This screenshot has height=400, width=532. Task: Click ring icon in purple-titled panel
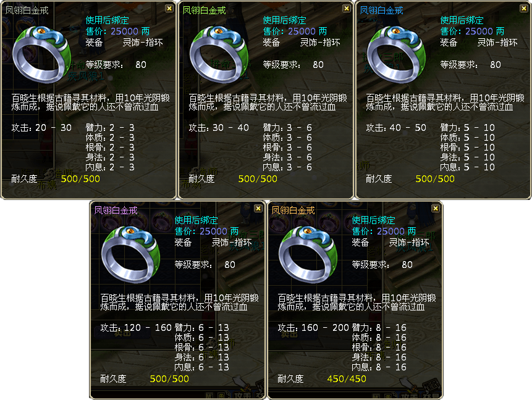click(130, 254)
